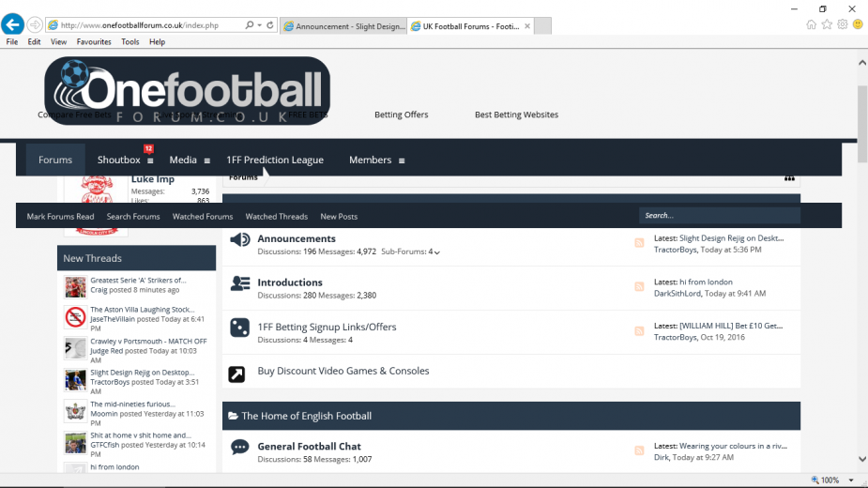Open avatar of Greatest Serie 'A' Strikers thread
This screenshot has width=868, height=488.
coord(75,287)
